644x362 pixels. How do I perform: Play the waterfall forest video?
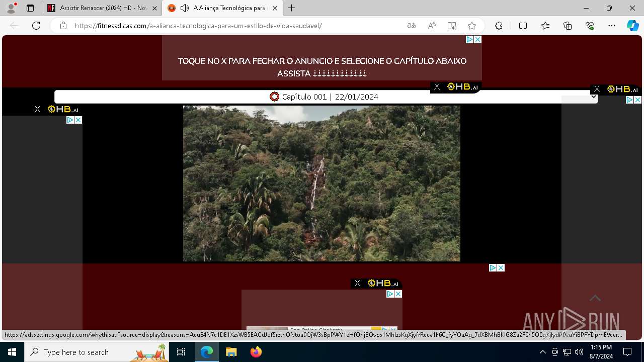pos(321,184)
